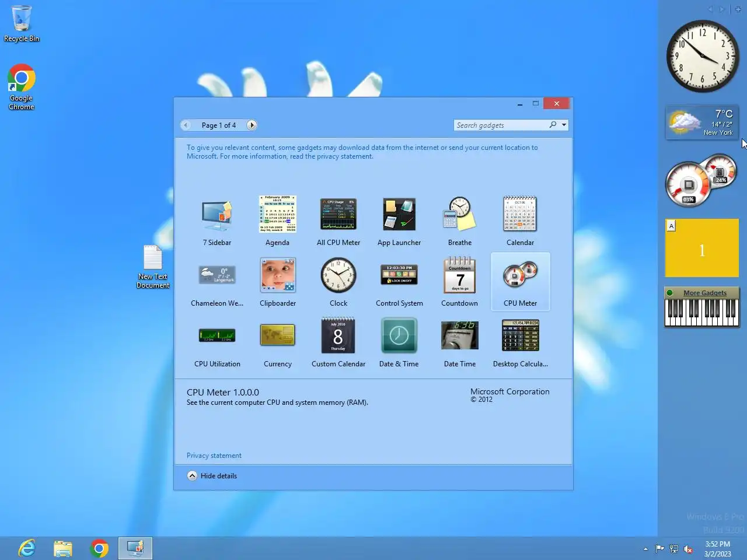The width and height of the screenshot is (747, 560).
Task: Click the More Gadgets link in sidebar
Action: [x=705, y=293]
